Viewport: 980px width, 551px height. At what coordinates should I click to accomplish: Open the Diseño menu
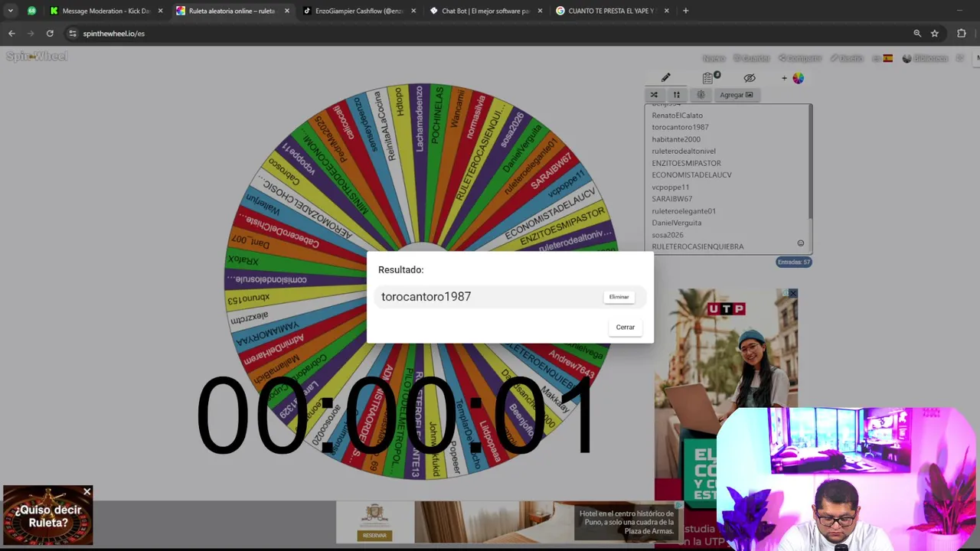846,58
